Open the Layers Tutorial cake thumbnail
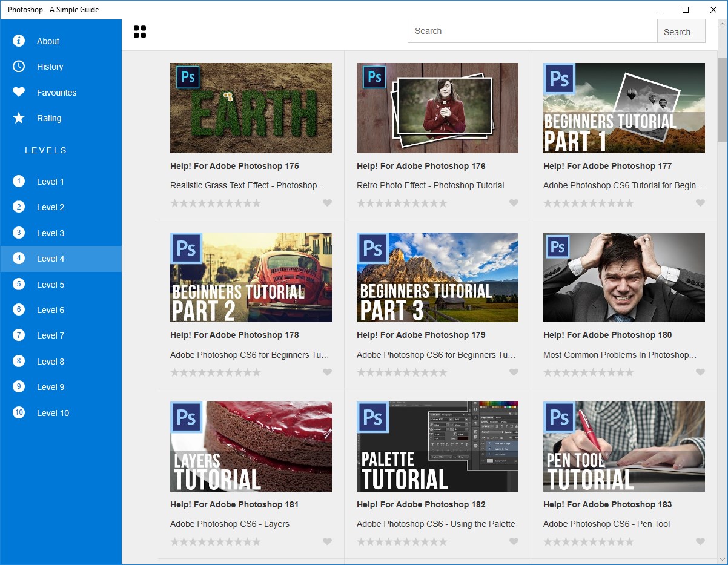 251,446
